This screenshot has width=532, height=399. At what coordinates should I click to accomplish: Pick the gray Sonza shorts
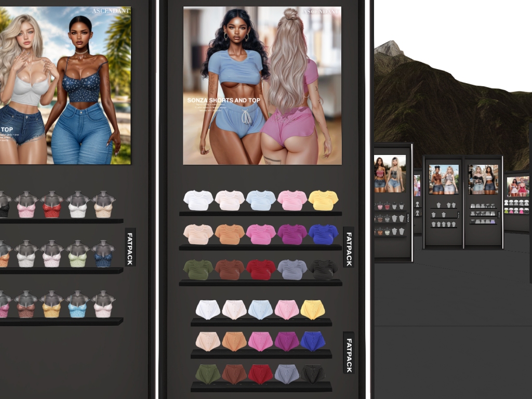pyautogui.click(x=286, y=374)
